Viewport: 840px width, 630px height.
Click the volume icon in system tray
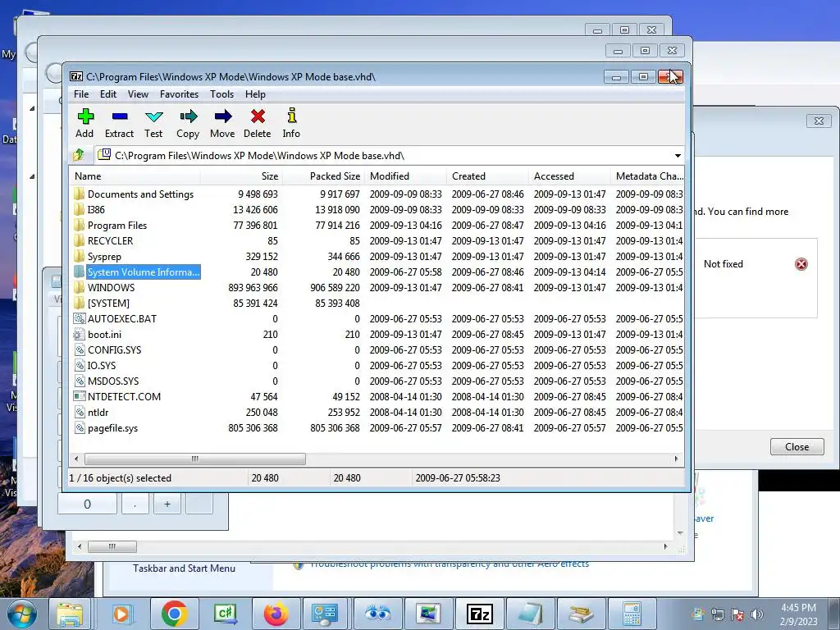click(757, 614)
